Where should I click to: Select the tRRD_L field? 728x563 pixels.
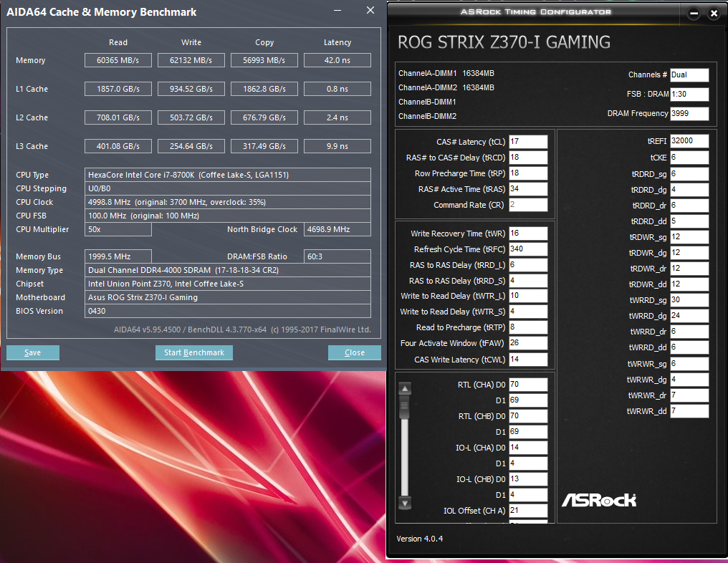coord(528,265)
